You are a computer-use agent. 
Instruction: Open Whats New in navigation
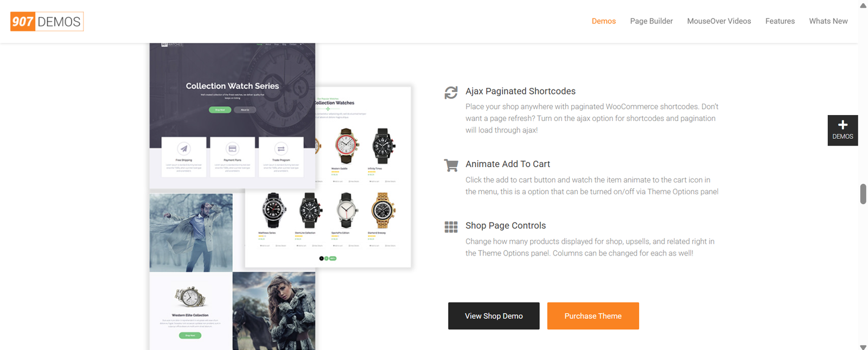(x=828, y=21)
